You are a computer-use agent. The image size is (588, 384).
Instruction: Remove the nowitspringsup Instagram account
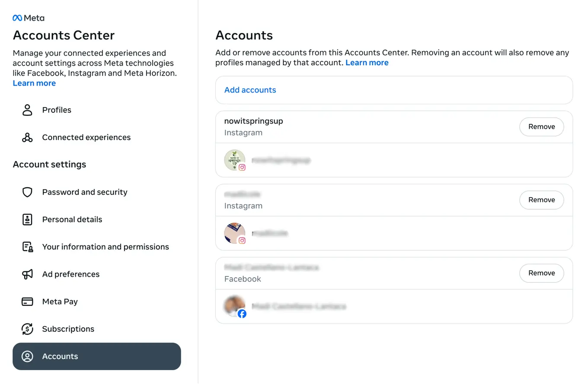[541, 127]
